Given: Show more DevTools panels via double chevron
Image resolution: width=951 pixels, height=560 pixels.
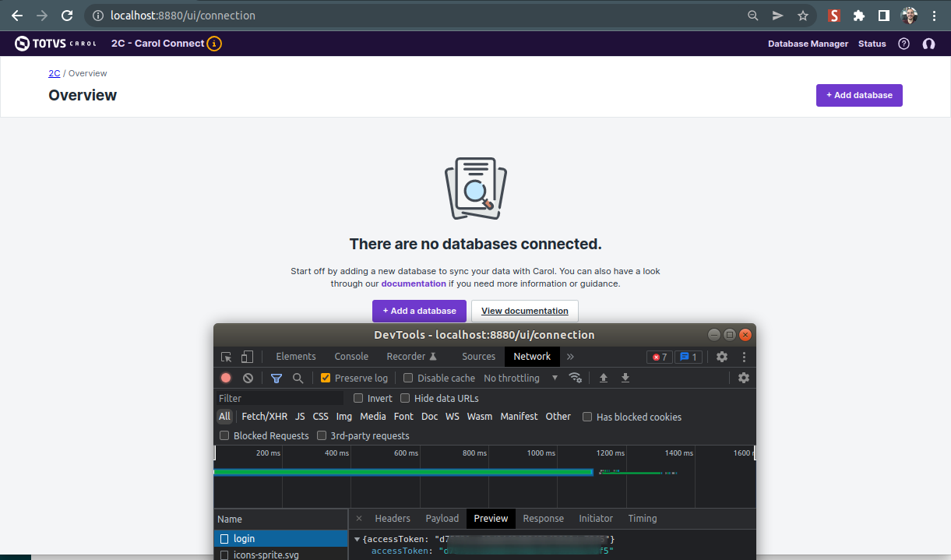Looking at the screenshot, I should tap(569, 356).
